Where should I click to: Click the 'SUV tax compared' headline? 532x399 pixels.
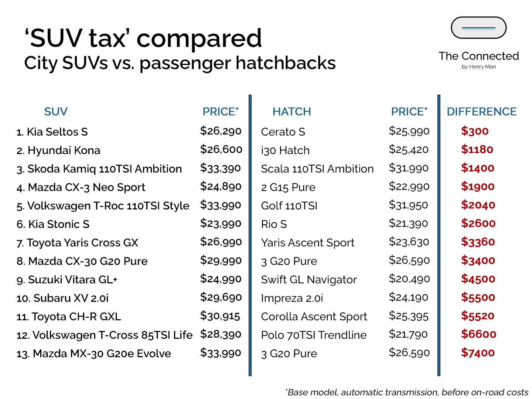click(x=143, y=38)
